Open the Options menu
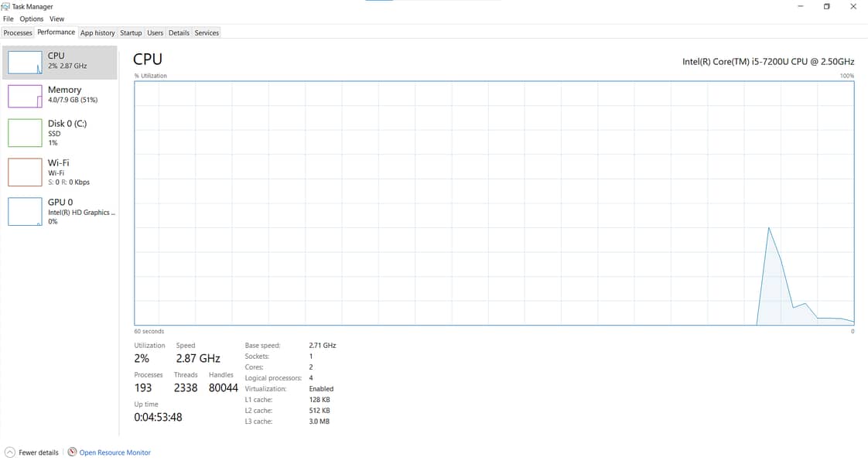The width and height of the screenshot is (868, 464). click(32, 19)
